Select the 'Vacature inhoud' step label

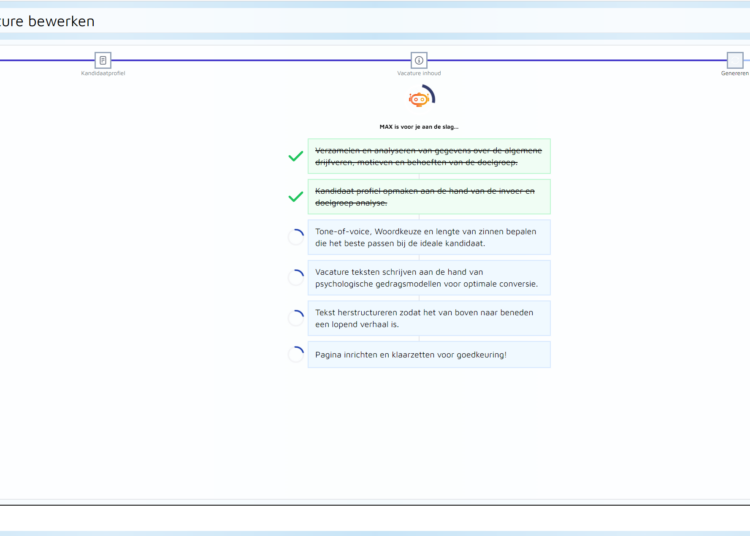[x=419, y=73]
